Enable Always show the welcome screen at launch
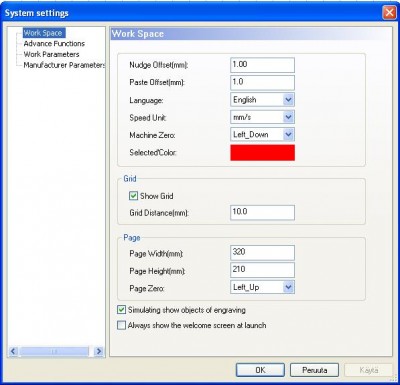400x385 pixels. click(x=121, y=325)
